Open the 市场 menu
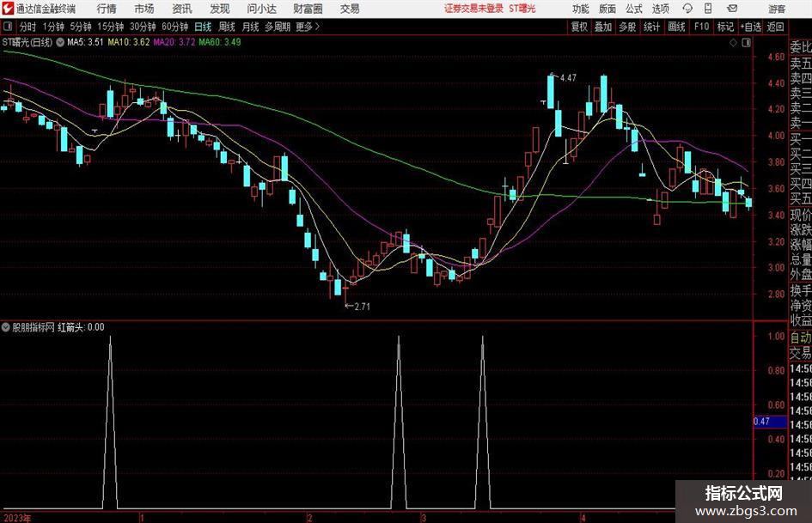Screen dimensions: 812x523 [x=144, y=9]
